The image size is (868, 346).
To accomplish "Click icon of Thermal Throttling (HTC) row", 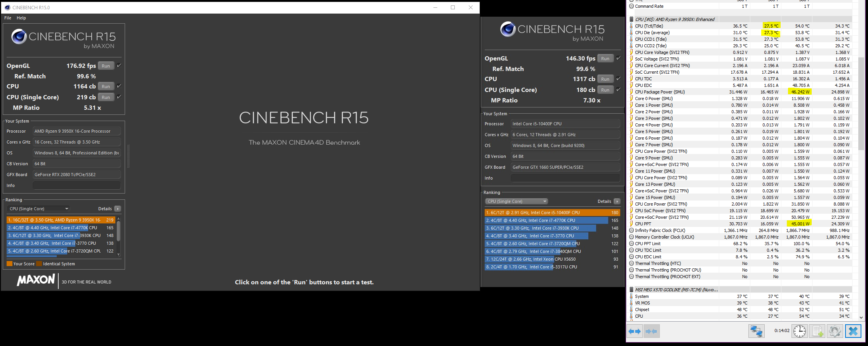I will (631, 263).
